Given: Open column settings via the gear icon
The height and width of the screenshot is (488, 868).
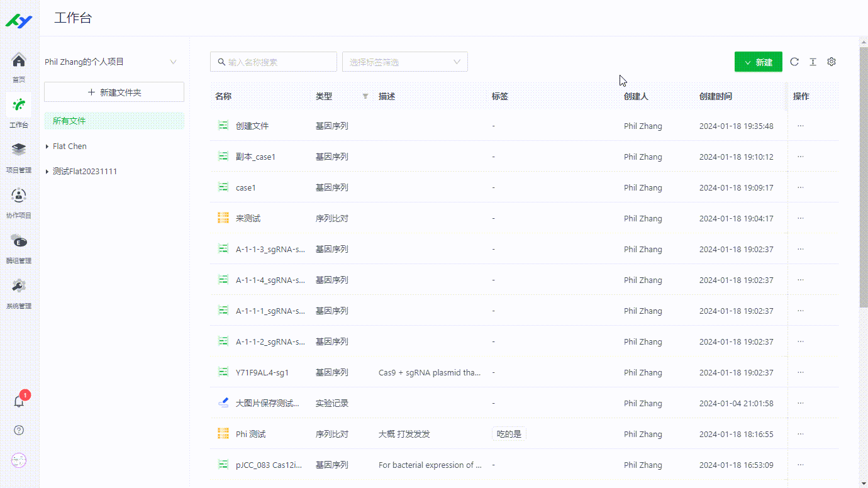Looking at the screenshot, I should pos(832,62).
